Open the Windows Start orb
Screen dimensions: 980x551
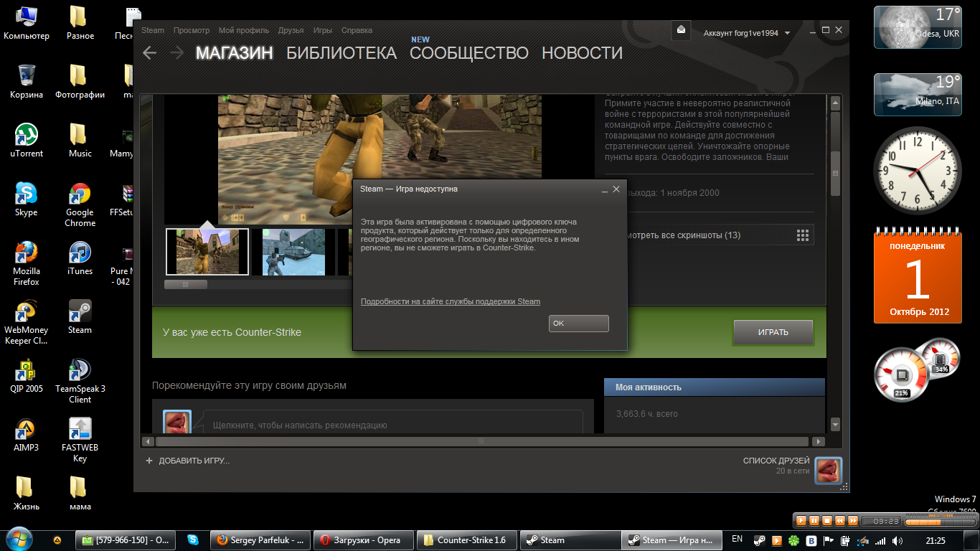18,540
